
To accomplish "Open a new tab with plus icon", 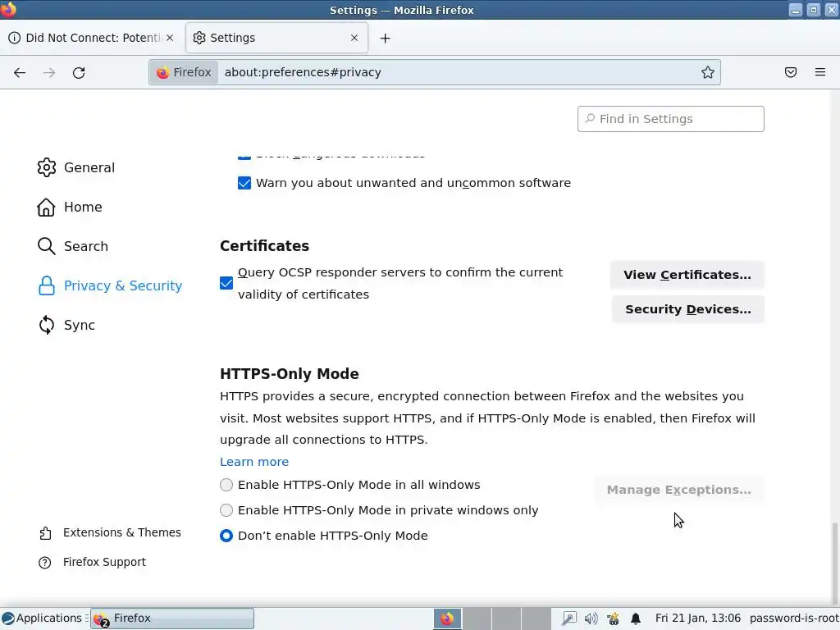I will 386,38.
